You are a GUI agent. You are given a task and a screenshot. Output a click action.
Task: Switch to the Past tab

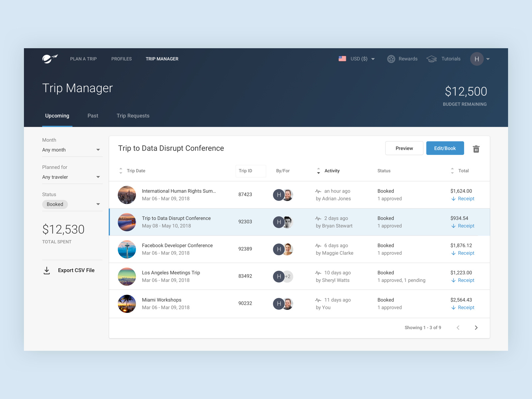(93, 116)
